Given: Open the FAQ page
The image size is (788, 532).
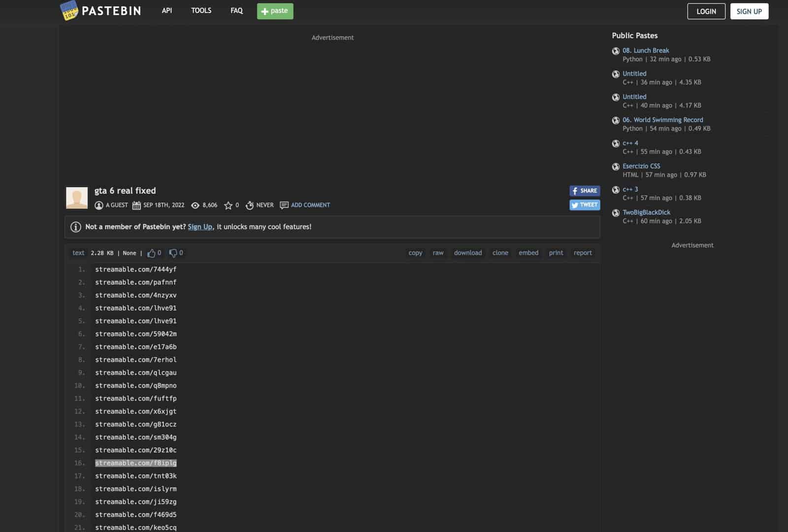Looking at the screenshot, I should pyautogui.click(x=236, y=11).
